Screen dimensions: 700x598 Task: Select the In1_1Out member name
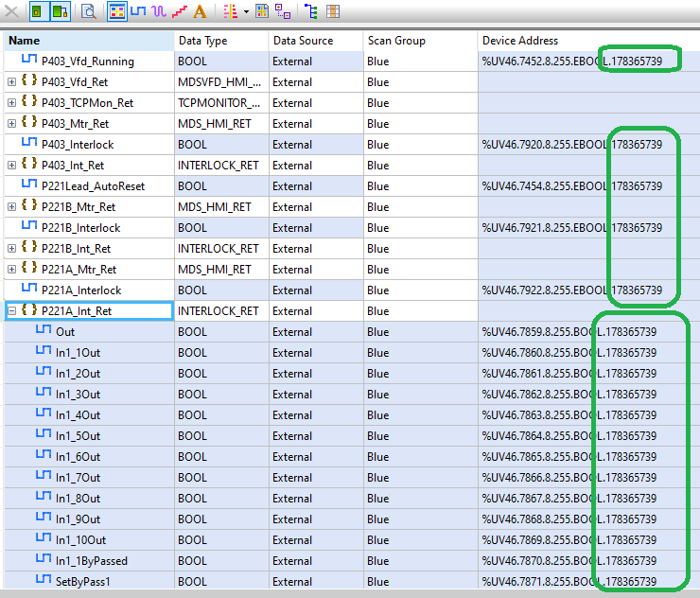79,353
